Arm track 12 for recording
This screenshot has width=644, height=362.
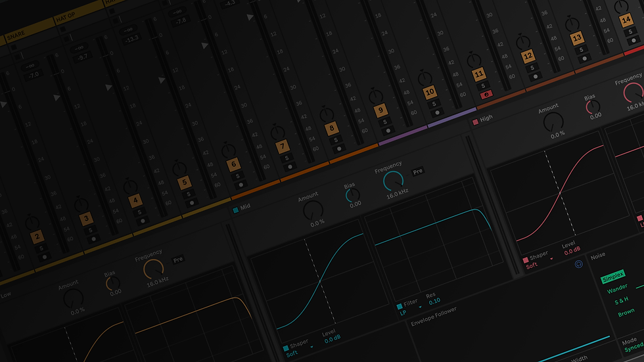[536, 76]
